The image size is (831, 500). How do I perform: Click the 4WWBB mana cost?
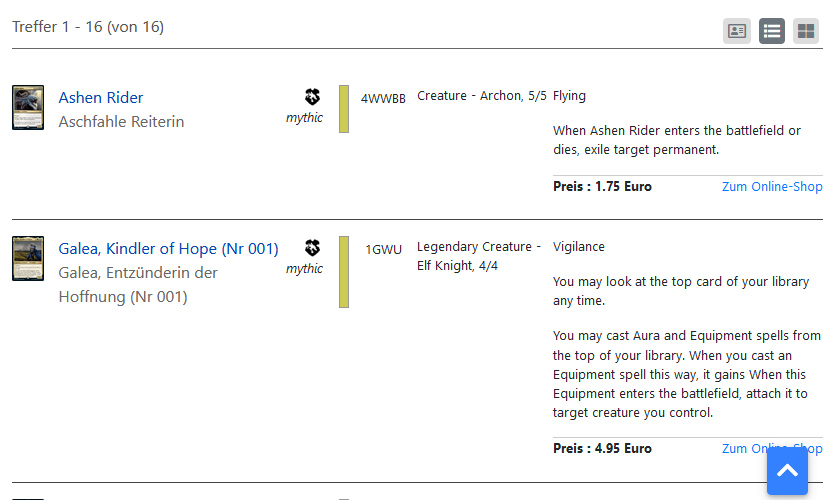coord(383,99)
